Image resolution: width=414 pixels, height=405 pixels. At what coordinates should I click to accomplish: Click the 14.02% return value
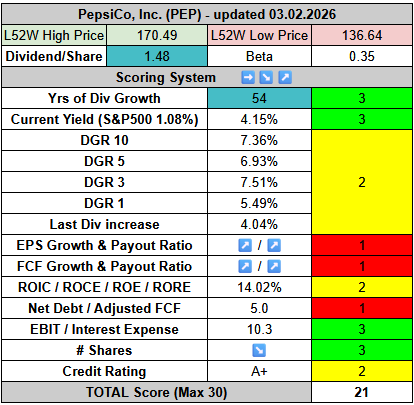(x=259, y=287)
